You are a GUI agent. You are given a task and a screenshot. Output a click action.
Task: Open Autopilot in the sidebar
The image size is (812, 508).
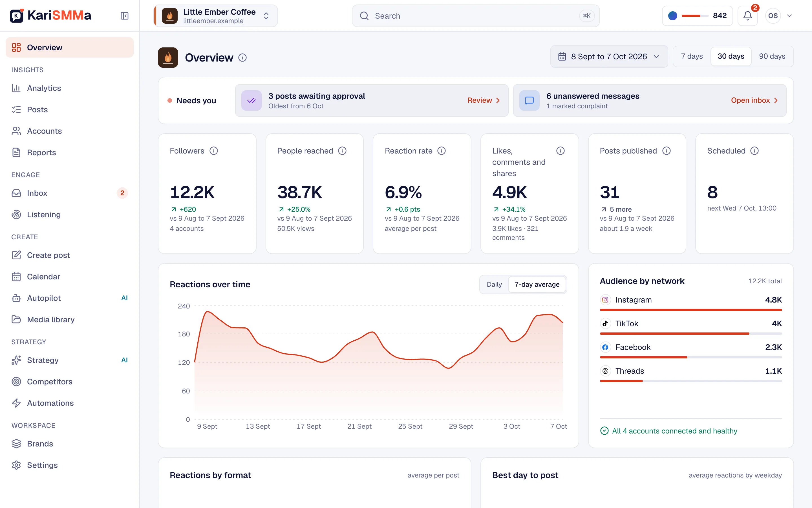pos(69,298)
